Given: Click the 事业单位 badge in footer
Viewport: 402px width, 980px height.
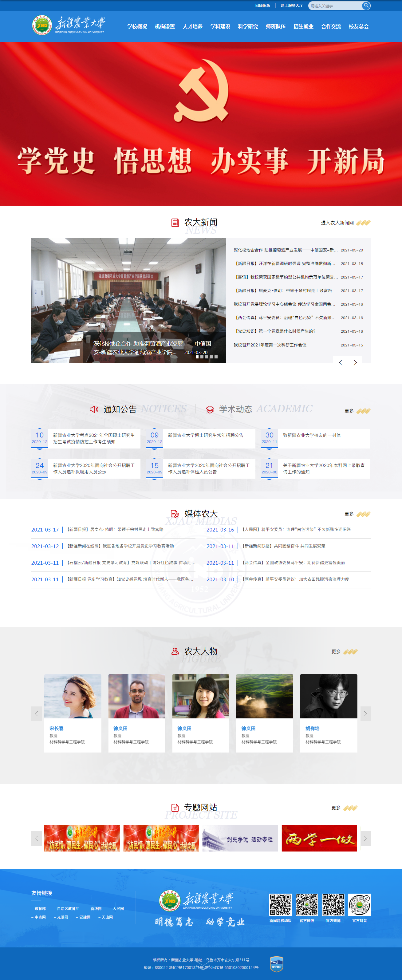Looking at the screenshot, I should 277,964.
